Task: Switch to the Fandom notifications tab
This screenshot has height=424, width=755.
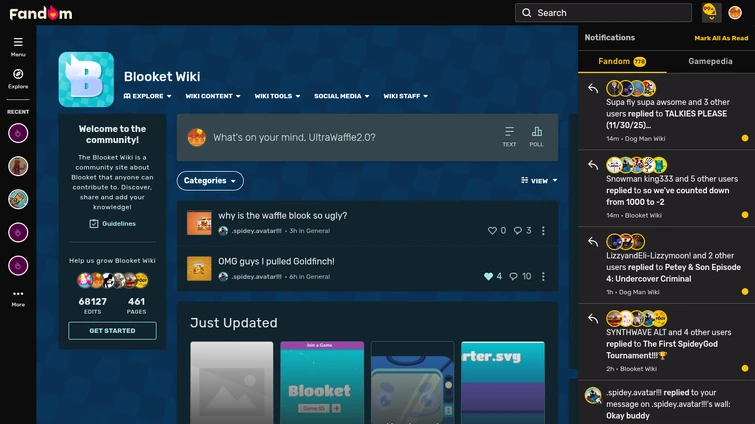Action: click(622, 62)
